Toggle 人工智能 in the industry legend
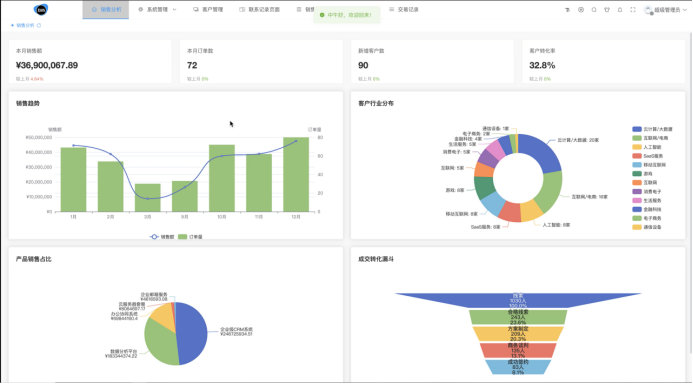Image resolution: width=693 pixels, height=384 pixels. 647,147
